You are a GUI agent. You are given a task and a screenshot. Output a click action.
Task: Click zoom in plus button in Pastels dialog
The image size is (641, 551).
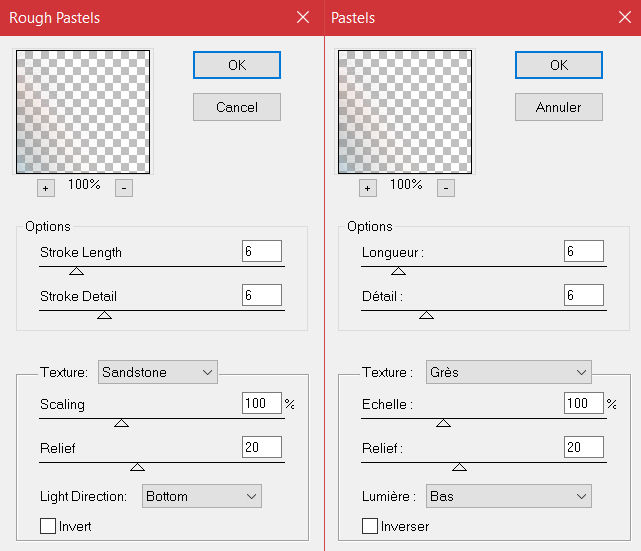[x=367, y=188]
